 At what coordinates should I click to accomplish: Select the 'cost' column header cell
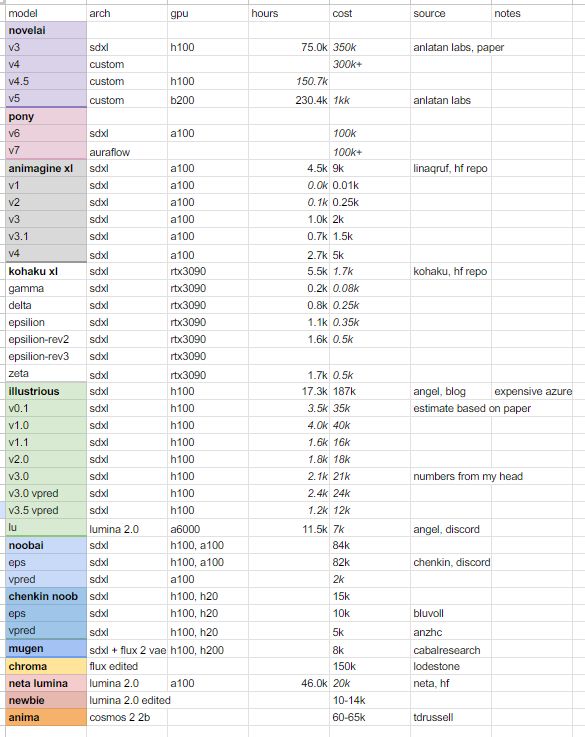370,13
